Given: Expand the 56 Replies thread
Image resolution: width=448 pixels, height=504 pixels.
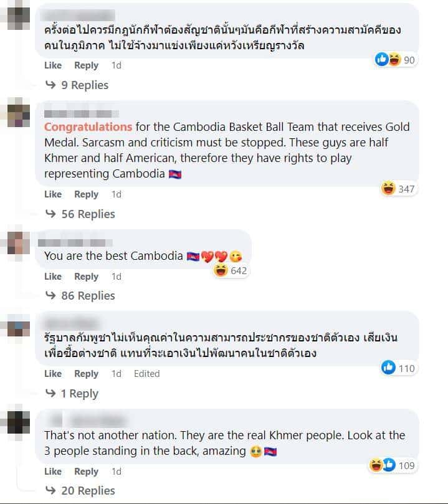Looking at the screenshot, I should pyautogui.click(x=80, y=214).
